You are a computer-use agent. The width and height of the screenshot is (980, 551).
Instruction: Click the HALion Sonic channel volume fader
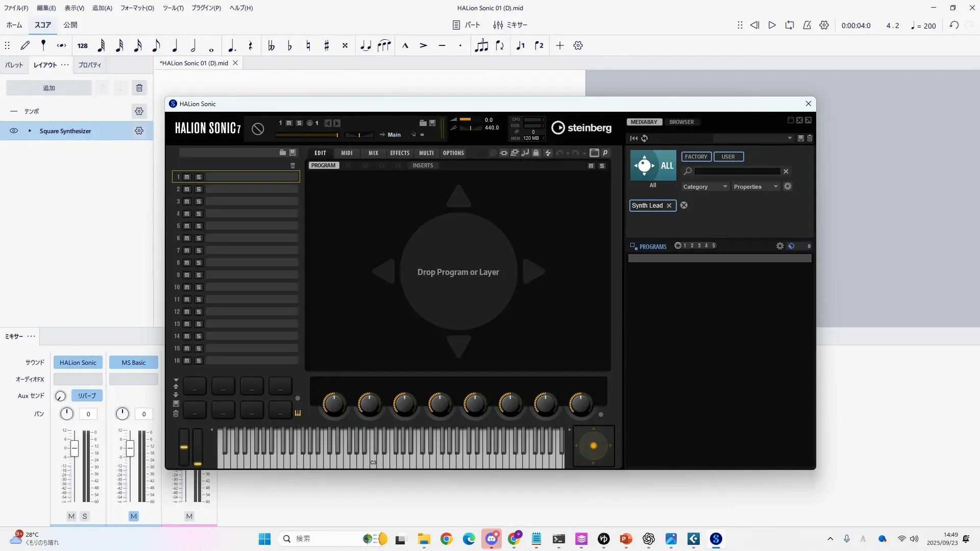[x=75, y=449]
